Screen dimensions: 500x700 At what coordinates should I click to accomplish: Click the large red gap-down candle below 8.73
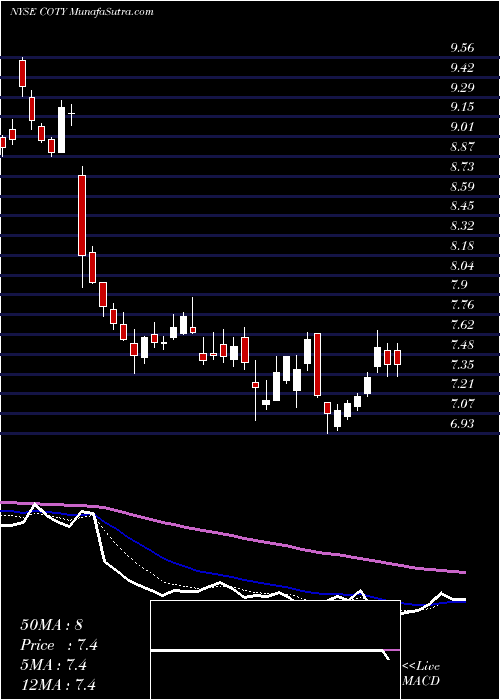coord(82,215)
